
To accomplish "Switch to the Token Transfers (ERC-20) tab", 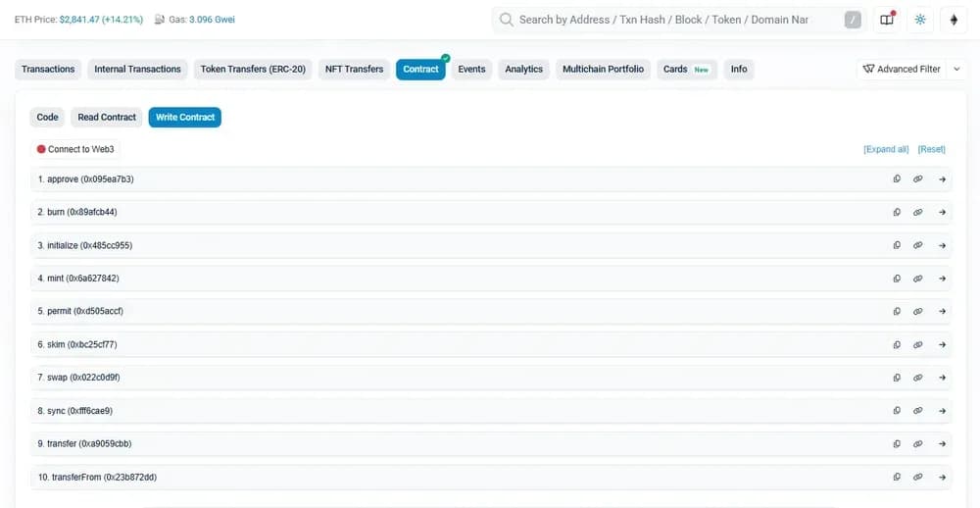I will pos(253,70).
